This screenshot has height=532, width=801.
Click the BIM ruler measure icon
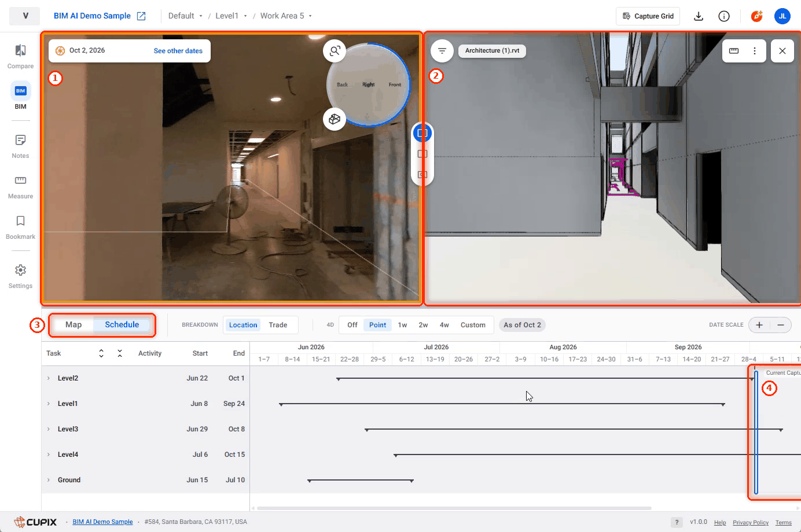(x=734, y=51)
